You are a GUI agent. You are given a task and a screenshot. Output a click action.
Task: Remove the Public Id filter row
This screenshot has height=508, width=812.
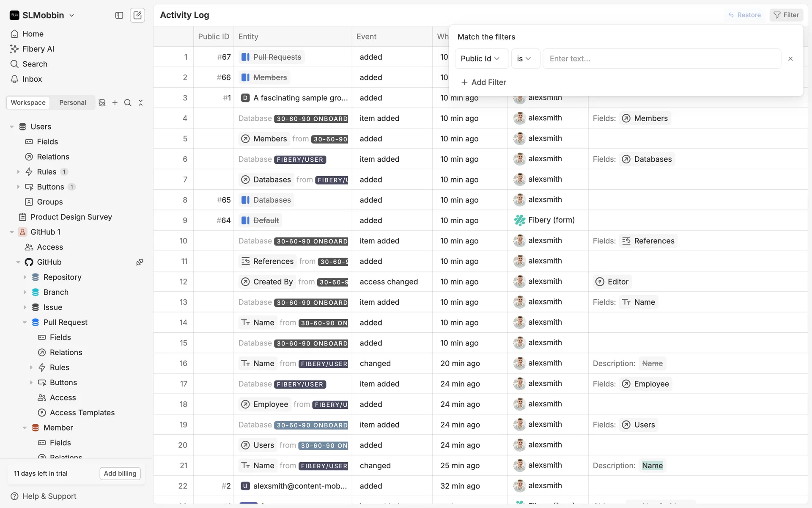click(x=790, y=59)
